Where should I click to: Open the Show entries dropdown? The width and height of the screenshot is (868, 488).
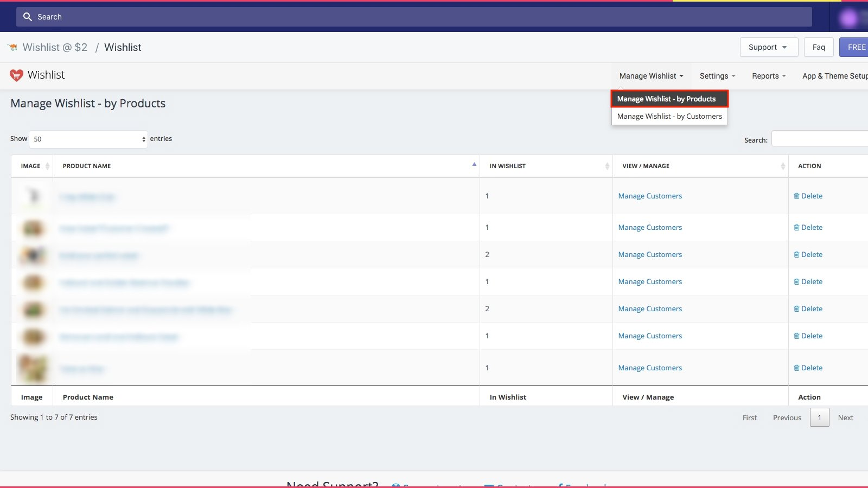tap(88, 139)
